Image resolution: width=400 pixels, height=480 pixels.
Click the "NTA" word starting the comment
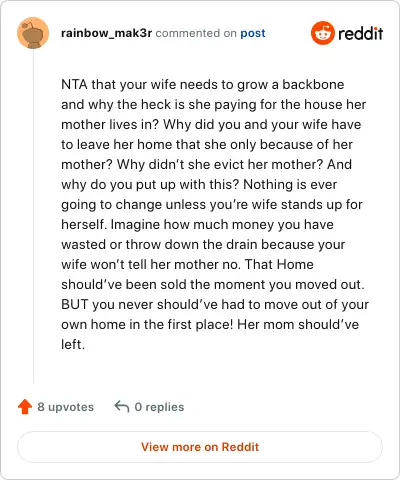(74, 84)
